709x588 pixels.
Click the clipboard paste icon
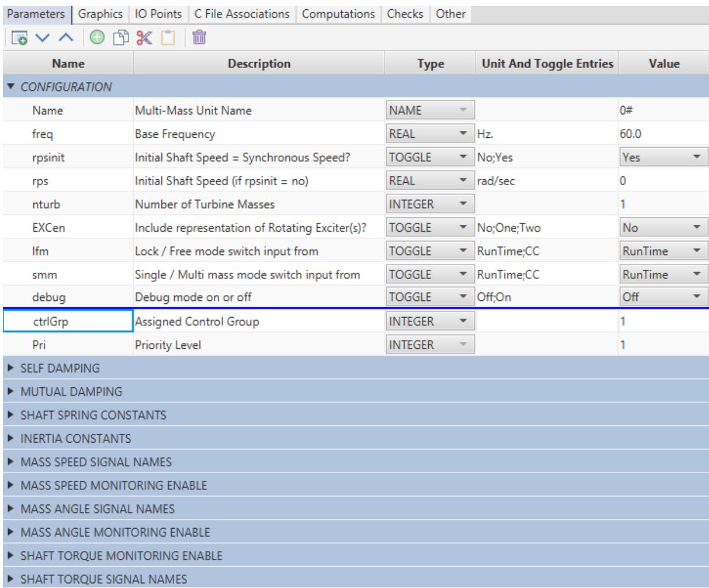(167, 38)
